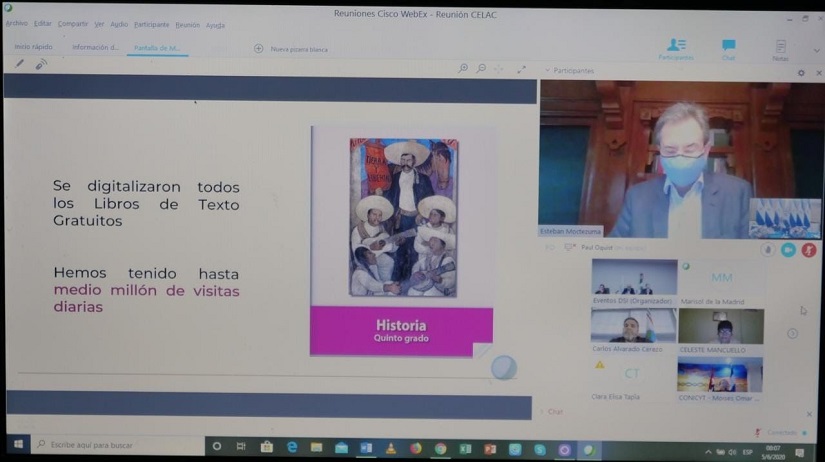The height and width of the screenshot is (462, 825).
Task: Close the collapsed Chat panel
Action: point(809,415)
